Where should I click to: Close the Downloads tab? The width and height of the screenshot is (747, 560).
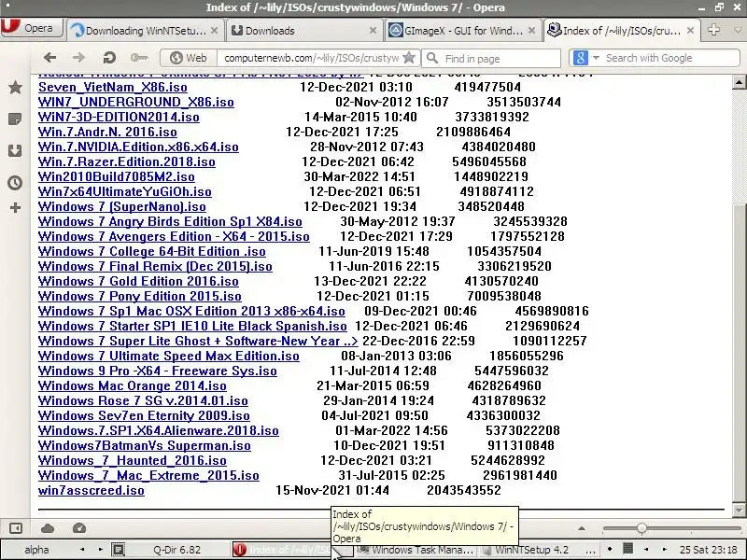tap(373, 31)
